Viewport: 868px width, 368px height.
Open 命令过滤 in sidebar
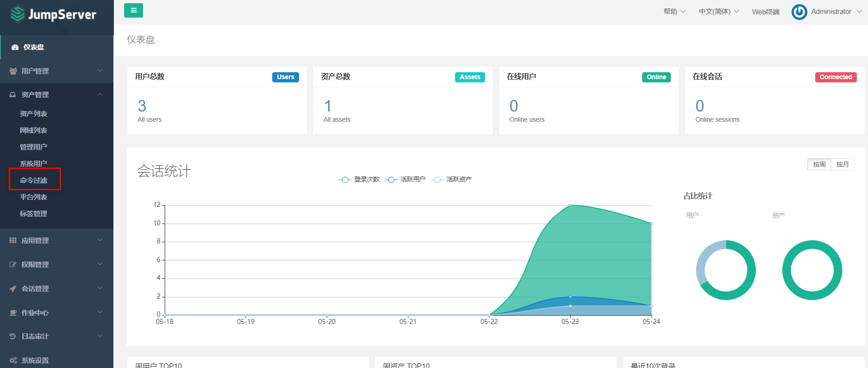point(33,181)
